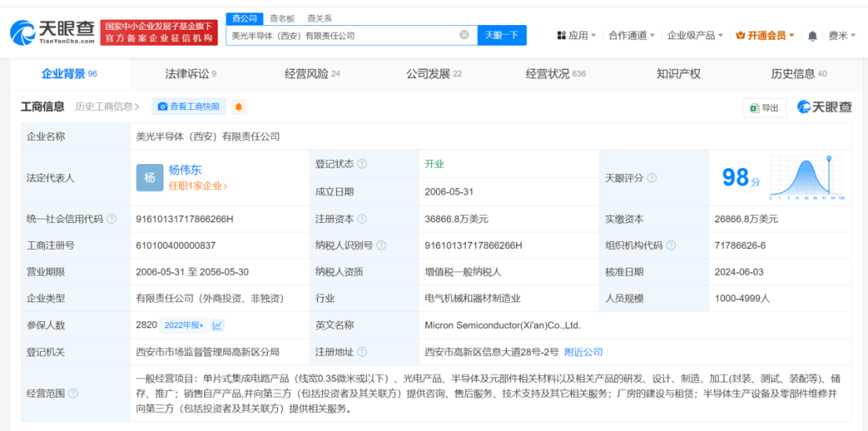The height and width of the screenshot is (431, 868).
Task: Expand the 2022年报 year selector
Action: click(x=185, y=325)
